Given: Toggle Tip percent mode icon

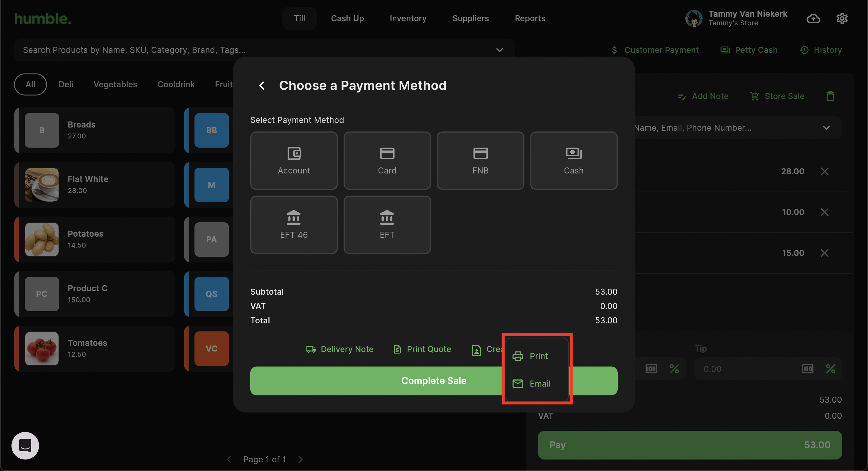Looking at the screenshot, I should coord(830,369).
